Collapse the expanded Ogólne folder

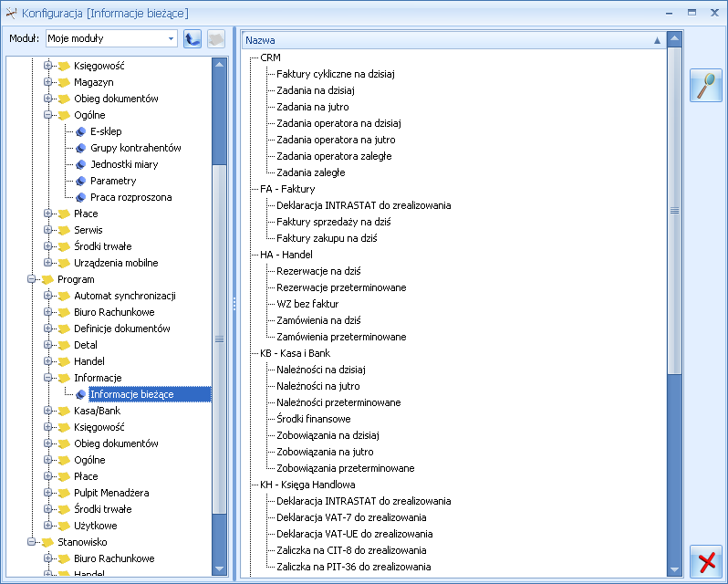click(47, 115)
